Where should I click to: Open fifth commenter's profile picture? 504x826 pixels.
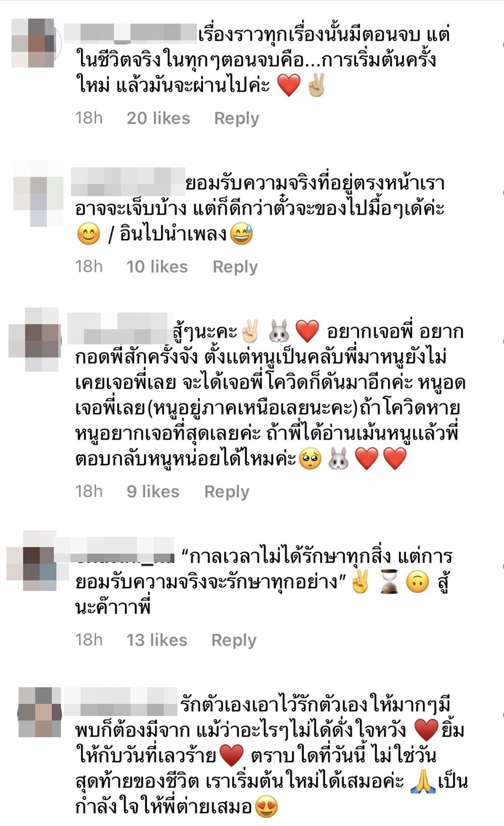[x=40, y=712]
